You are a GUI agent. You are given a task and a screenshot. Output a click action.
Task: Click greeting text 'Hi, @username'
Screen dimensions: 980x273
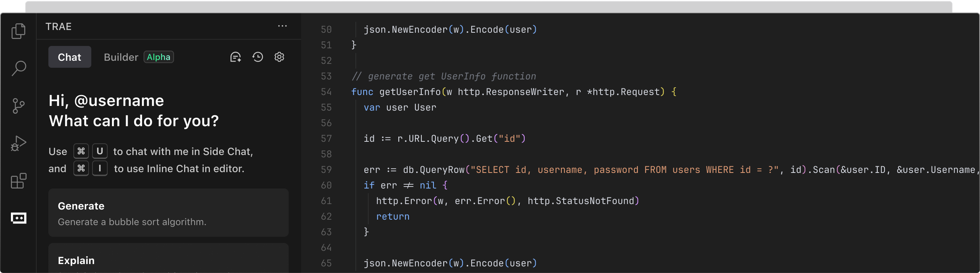click(106, 101)
